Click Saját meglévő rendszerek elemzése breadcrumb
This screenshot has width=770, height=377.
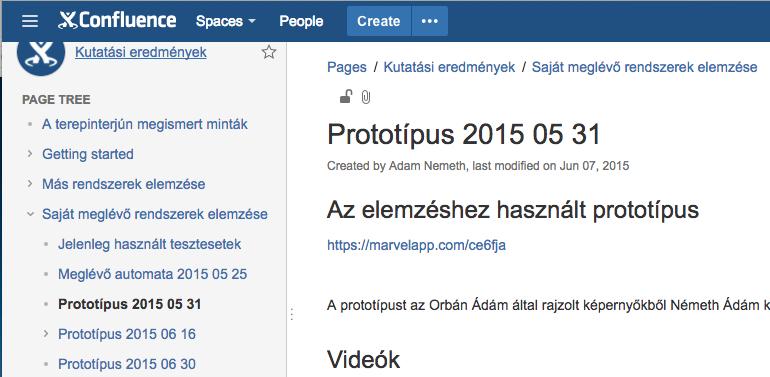click(x=644, y=67)
